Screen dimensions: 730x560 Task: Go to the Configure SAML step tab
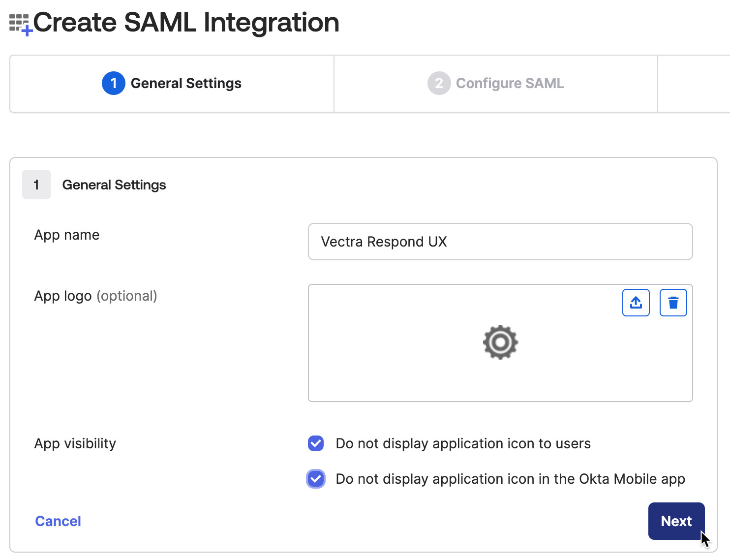[496, 84]
